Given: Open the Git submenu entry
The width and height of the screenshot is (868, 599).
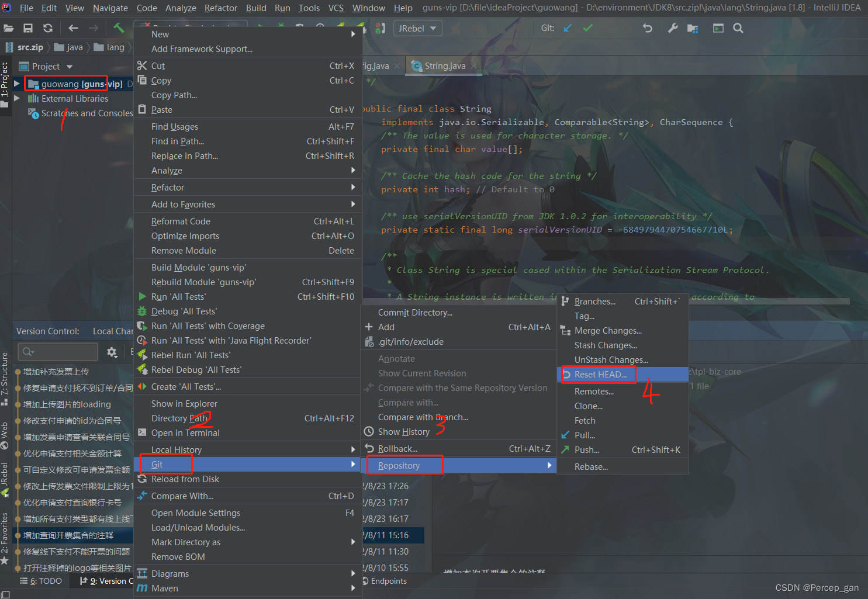Looking at the screenshot, I should point(248,464).
